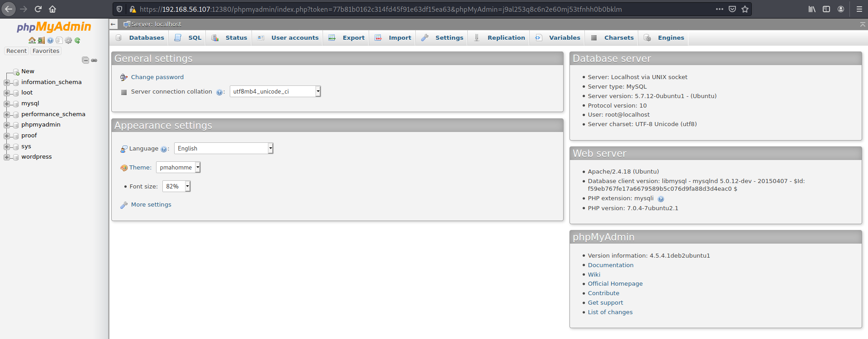Switch to the User accounts tab
The image size is (868, 339).
[x=294, y=38]
